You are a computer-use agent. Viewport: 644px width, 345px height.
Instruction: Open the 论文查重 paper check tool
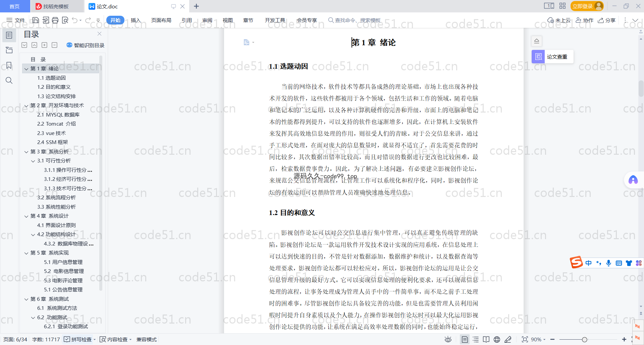(x=552, y=57)
